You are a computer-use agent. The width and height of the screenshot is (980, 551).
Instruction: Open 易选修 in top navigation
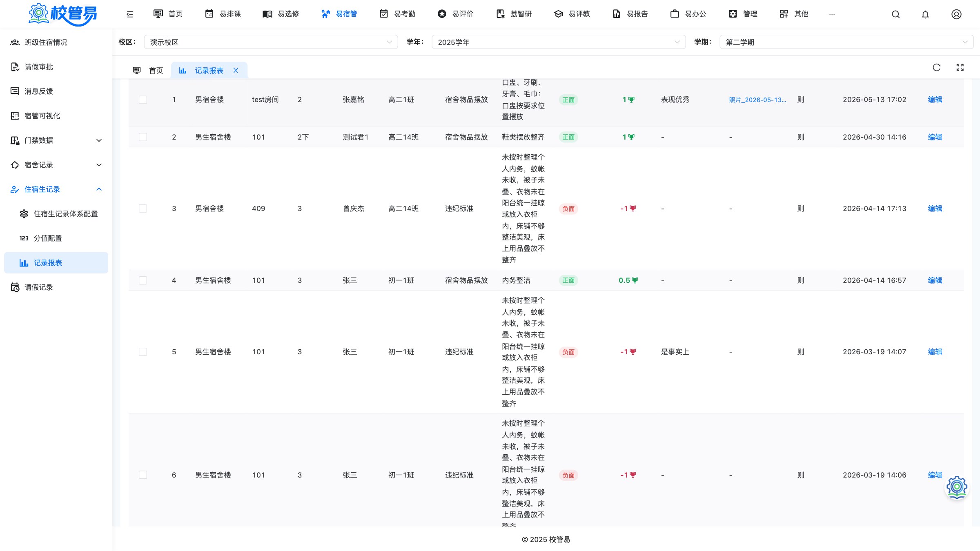point(281,14)
